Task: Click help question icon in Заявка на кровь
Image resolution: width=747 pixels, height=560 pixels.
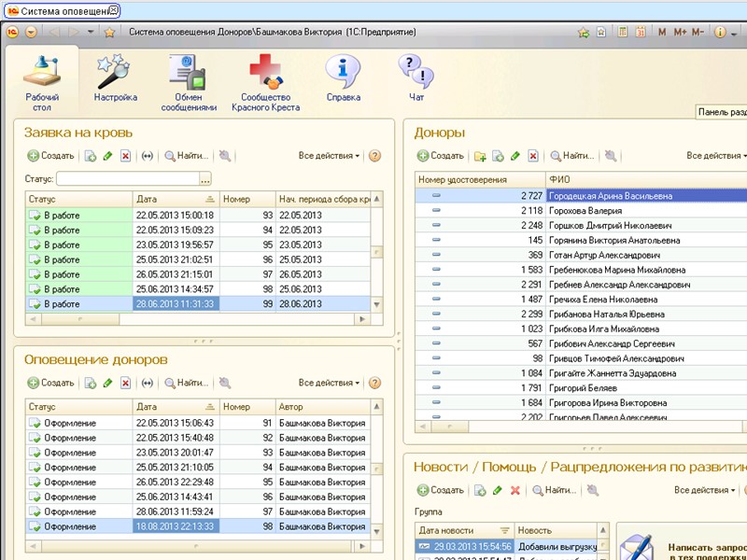Action: [374, 157]
